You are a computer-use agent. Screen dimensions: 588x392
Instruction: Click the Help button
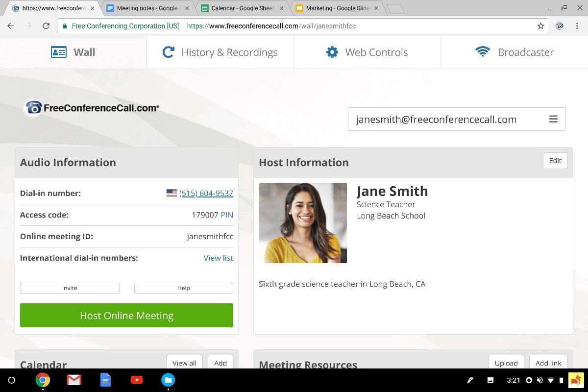pos(184,288)
